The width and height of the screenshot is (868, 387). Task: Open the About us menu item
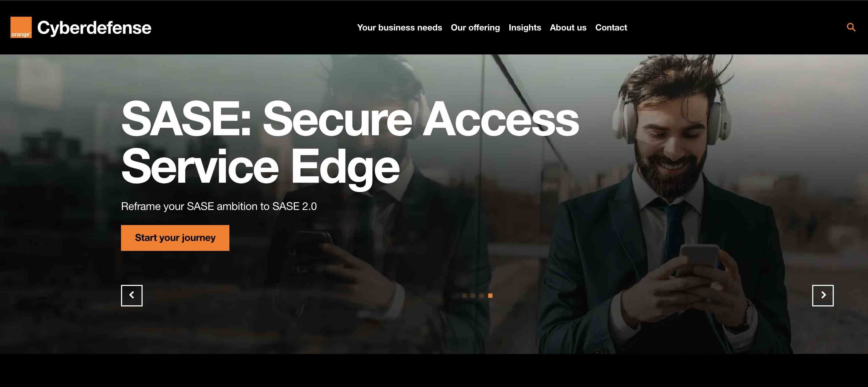tap(568, 27)
